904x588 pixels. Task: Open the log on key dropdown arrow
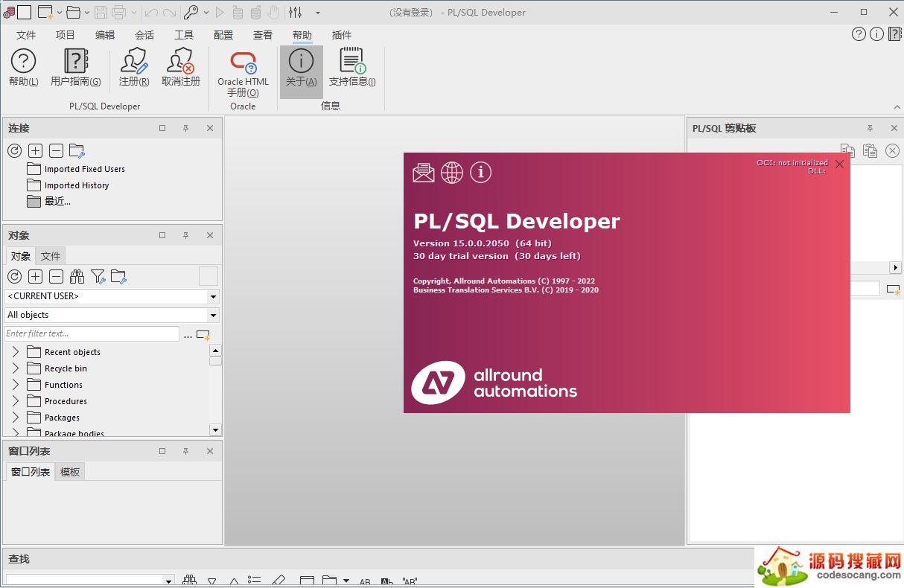tap(206, 13)
